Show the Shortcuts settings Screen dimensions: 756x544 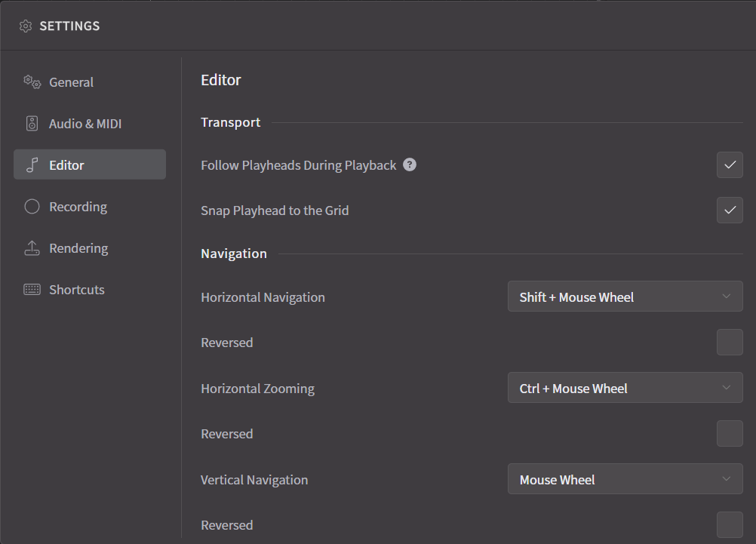click(x=90, y=290)
